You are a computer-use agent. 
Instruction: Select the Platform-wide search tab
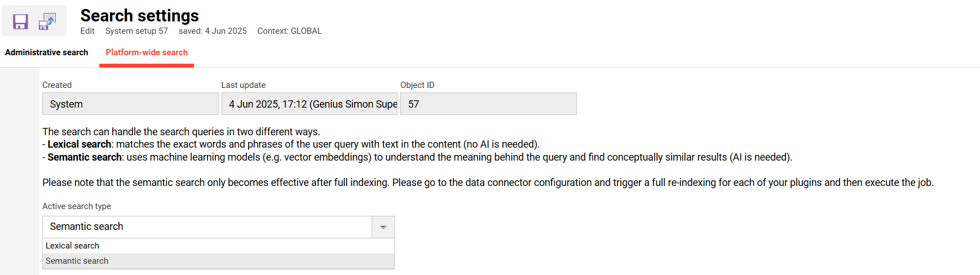click(x=147, y=52)
